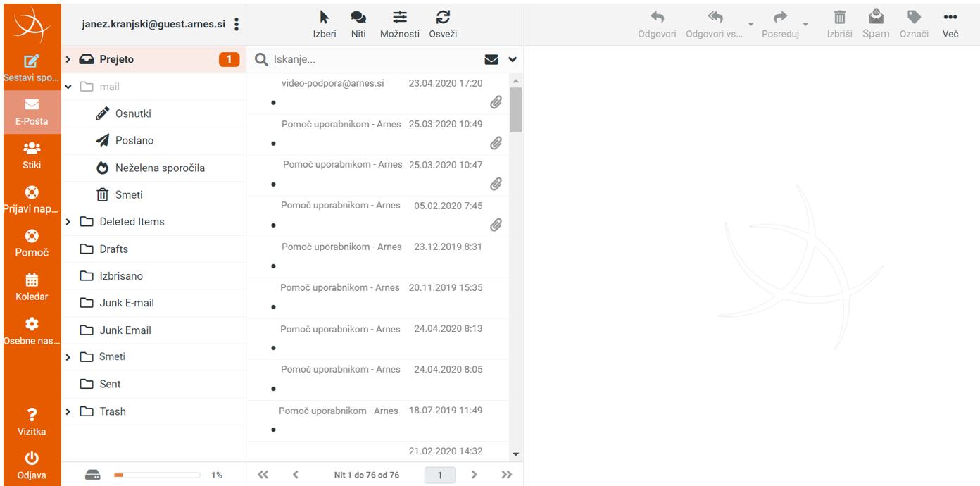Click the Arnes logo
Image resolution: width=980 pixels, height=486 pixels.
(32, 25)
